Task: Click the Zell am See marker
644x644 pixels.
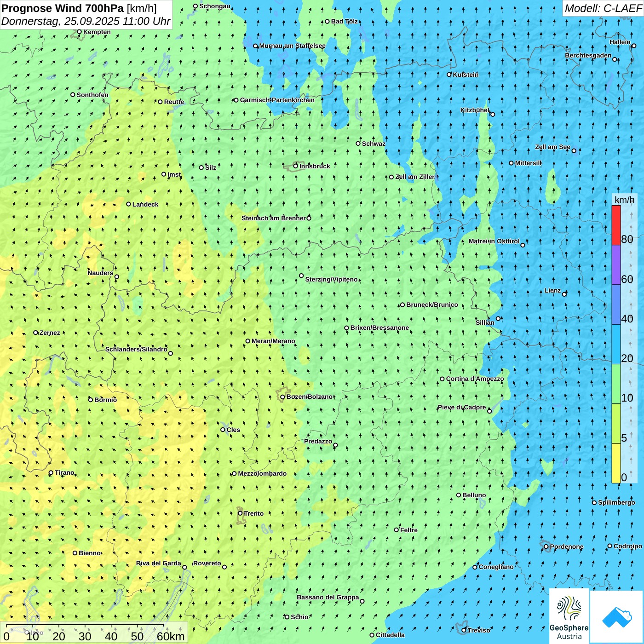Action: (x=574, y=150)
